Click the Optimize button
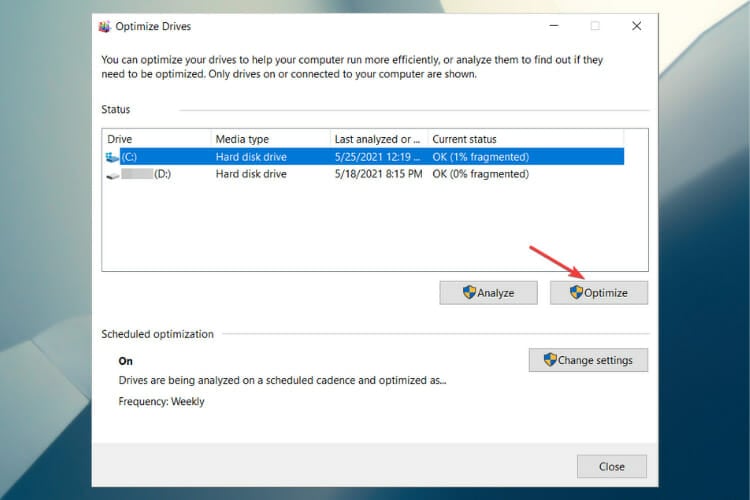This screenshot has height=500, width=750. tap(599, 293)
